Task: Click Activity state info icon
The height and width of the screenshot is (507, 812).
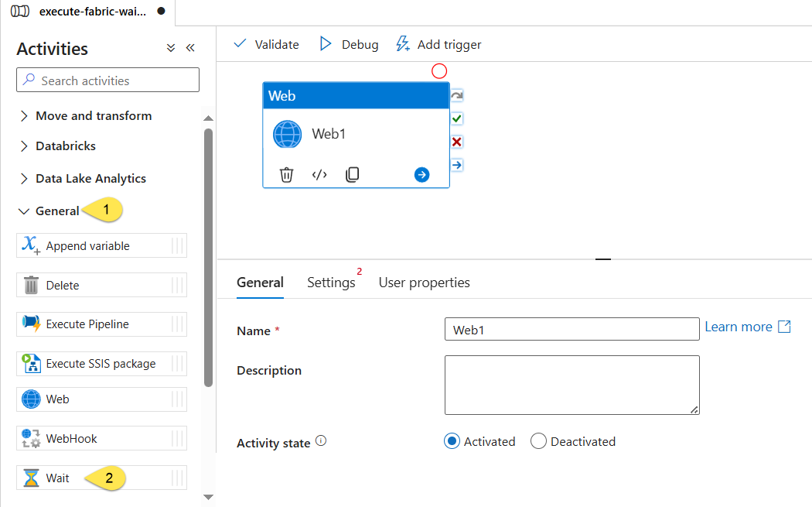Action: 321,440
